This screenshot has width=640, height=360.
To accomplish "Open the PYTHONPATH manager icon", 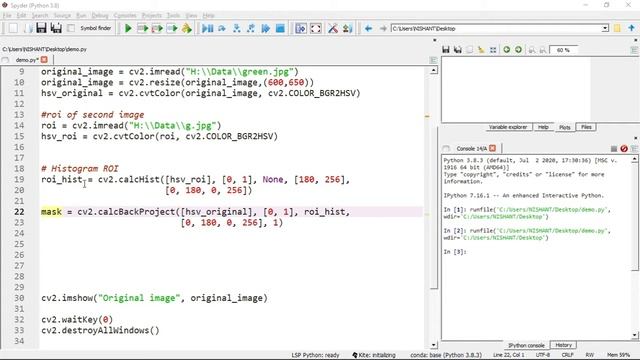I will [x=347, y=28].
